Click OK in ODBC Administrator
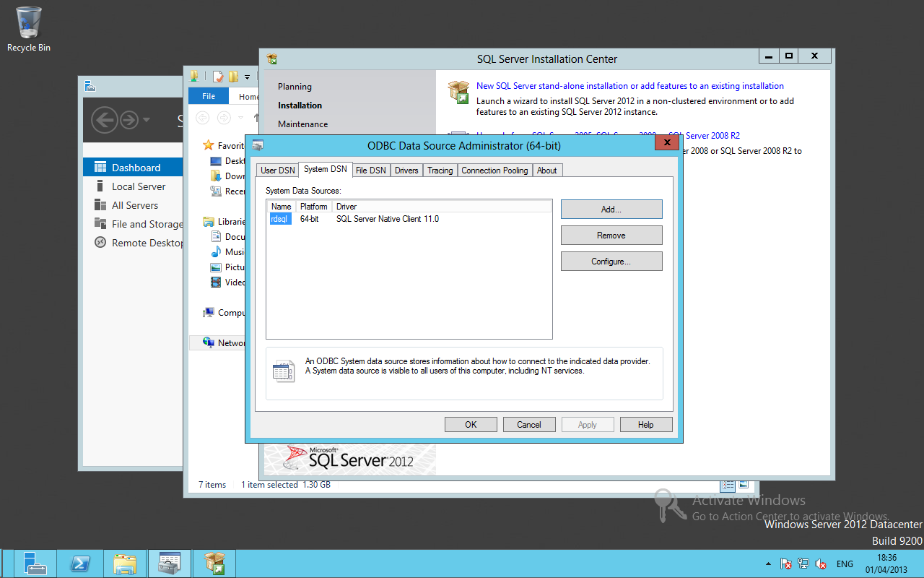The height and width of the screenshot is (578, 924). 471,425
